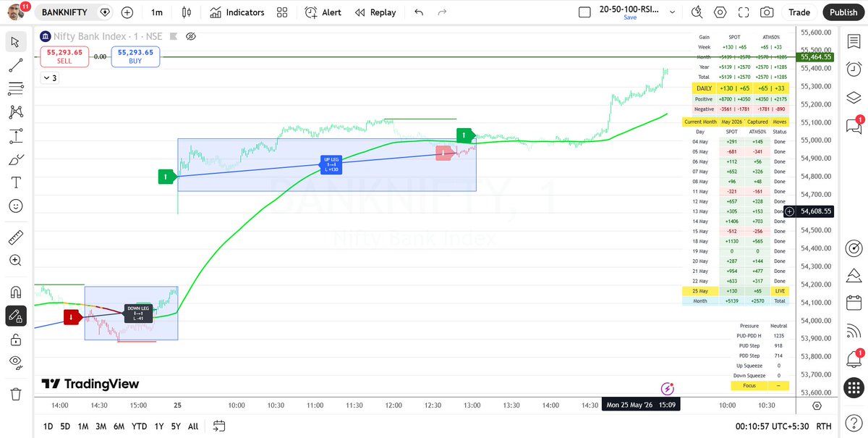Select the 5D date range tab
The image size is (868, 438).
click(x=65, y=426)
